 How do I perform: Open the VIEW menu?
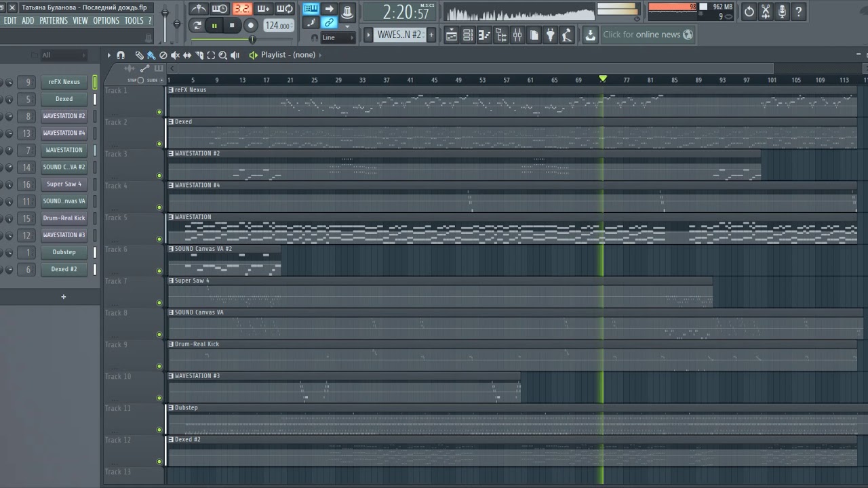80,21
